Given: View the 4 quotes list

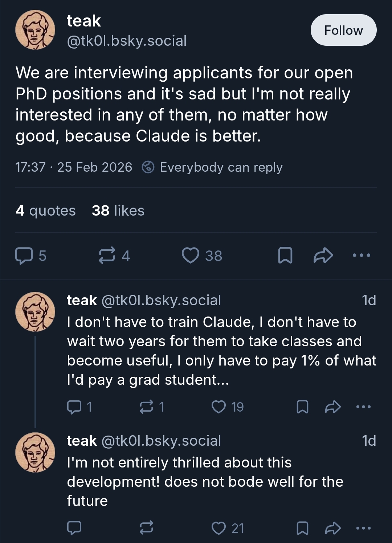Looking at the screenshot, I should (x=46, y=211).
